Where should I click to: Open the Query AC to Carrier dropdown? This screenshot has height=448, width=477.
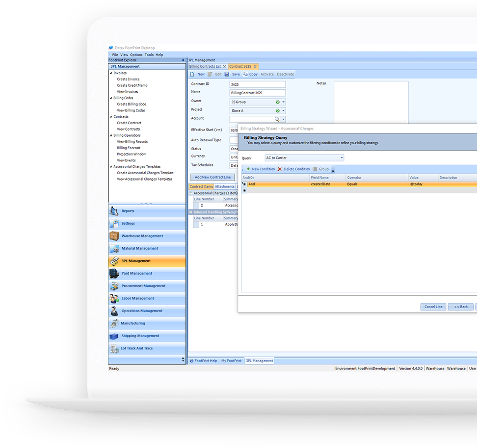pyautogui.click(x=342, y=158)
